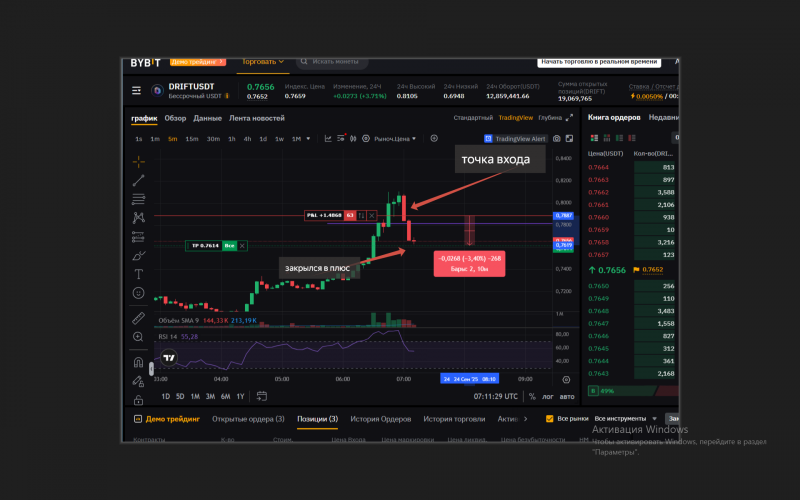Open the 'Рыноч.Цена' price type dropdown
The height and width of the screenshot is (500, 800).
[x=395, y=139]
